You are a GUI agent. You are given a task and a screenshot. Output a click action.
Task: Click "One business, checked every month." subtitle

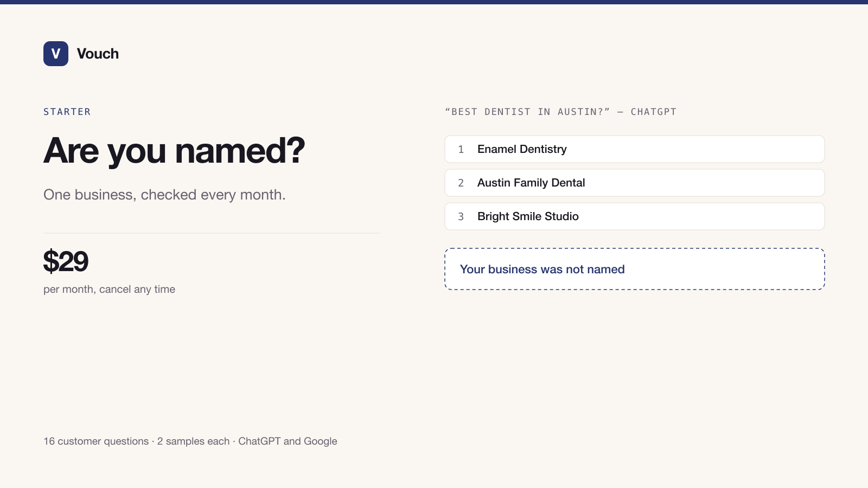[164, 195]
